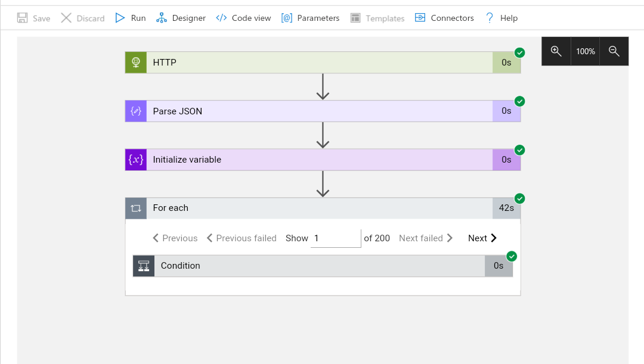Click the 100% zoom level button

[586, 51]
